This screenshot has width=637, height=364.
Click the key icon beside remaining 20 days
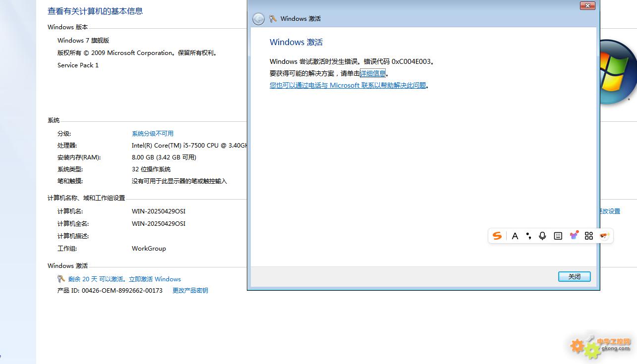[x=61, y=279]
